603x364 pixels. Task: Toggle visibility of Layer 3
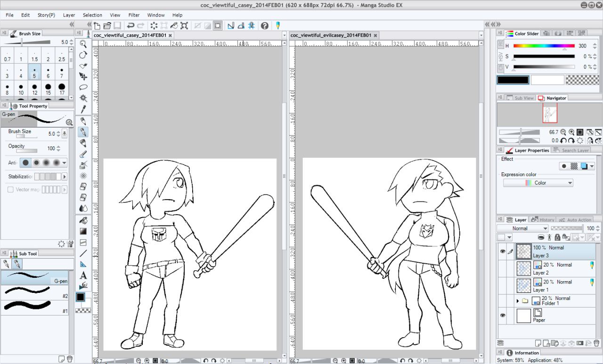[x=503, y=251]
